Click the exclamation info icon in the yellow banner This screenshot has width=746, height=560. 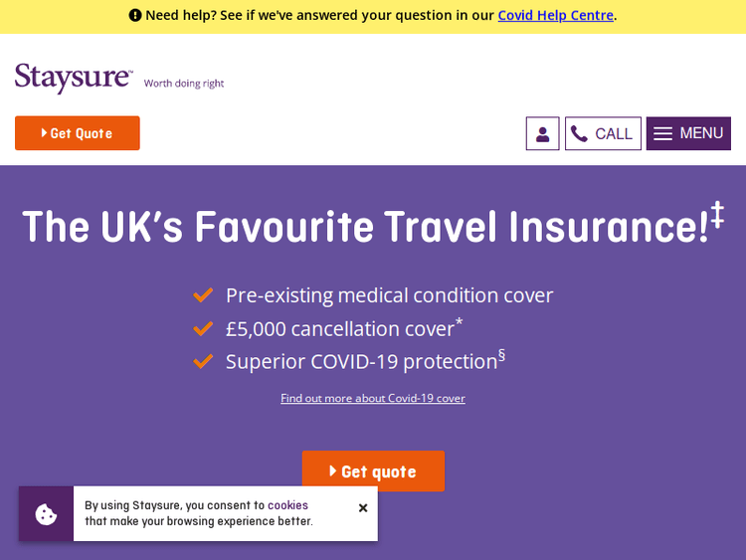pos(135,15)
